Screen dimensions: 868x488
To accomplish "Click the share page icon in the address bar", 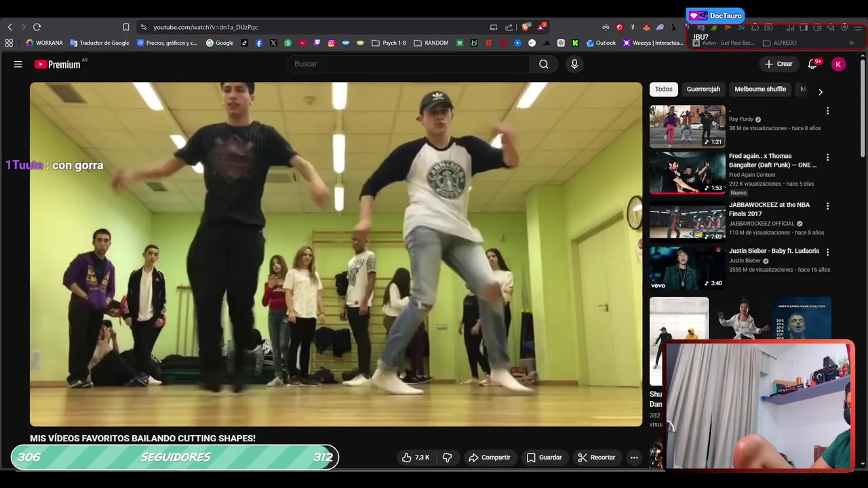I will pos(509,27).
